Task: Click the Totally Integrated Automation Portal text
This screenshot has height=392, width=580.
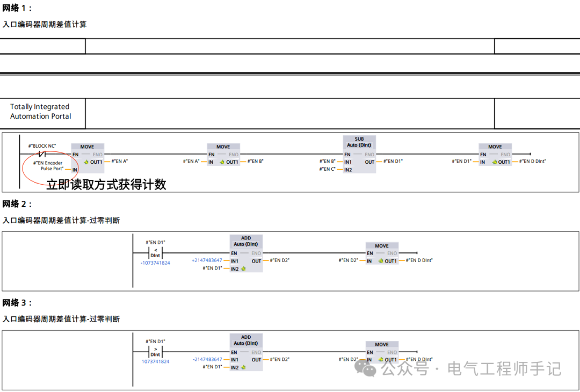Action: pyautogui.click(x=40, y=111)
